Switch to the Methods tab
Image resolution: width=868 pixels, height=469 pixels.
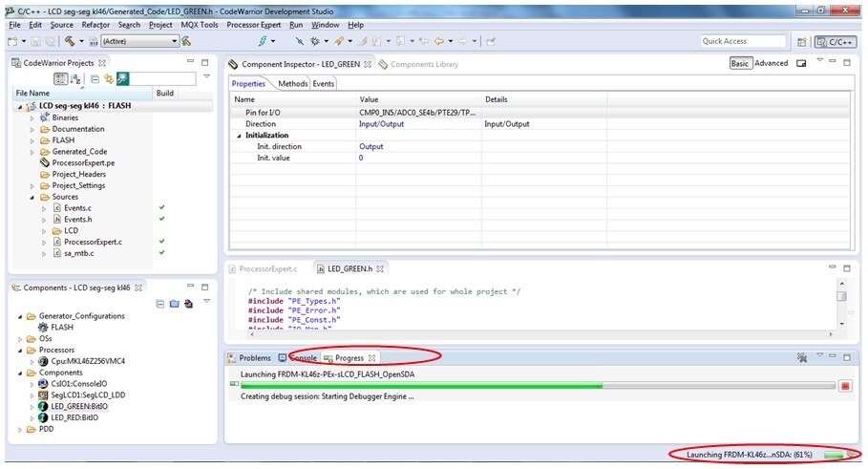[x=292, y=84]
